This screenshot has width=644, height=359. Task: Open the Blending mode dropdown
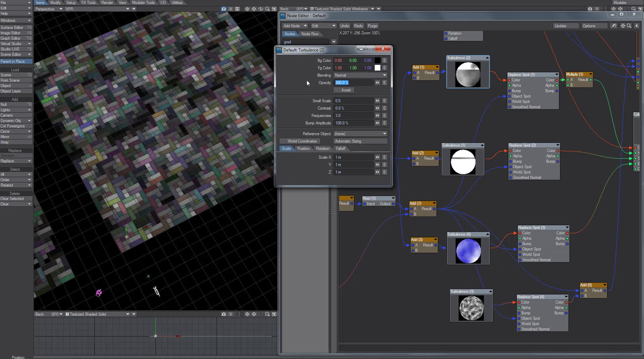[x=360, y=75]
